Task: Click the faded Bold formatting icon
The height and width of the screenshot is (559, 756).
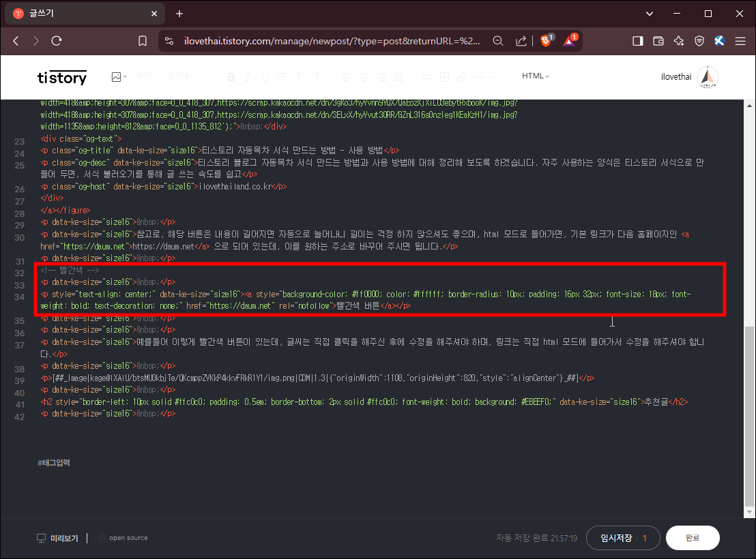Action: (231, 77)
